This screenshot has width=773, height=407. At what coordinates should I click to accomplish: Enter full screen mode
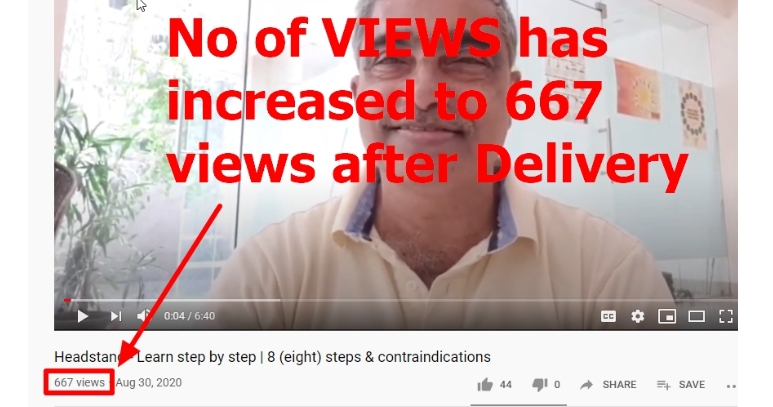point(726,316)
